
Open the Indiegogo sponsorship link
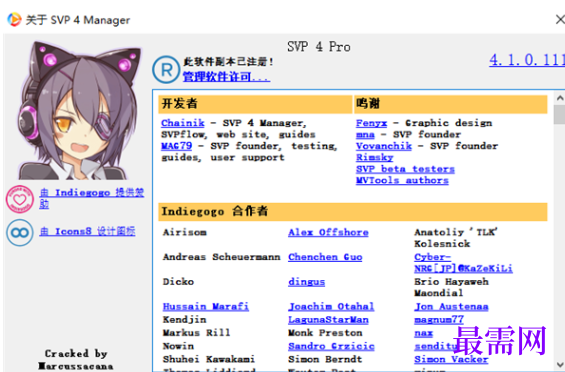tap(92, 198)
